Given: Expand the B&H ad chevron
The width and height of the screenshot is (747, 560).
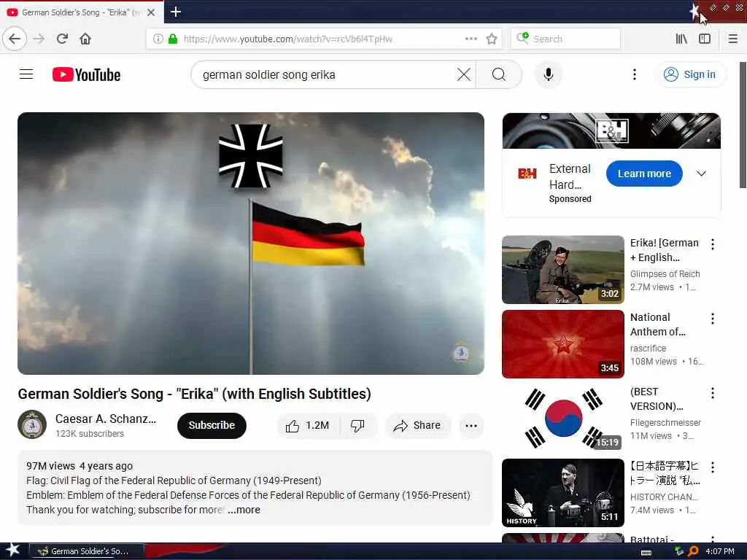Looking at the screenshot, I should [701, 174].
